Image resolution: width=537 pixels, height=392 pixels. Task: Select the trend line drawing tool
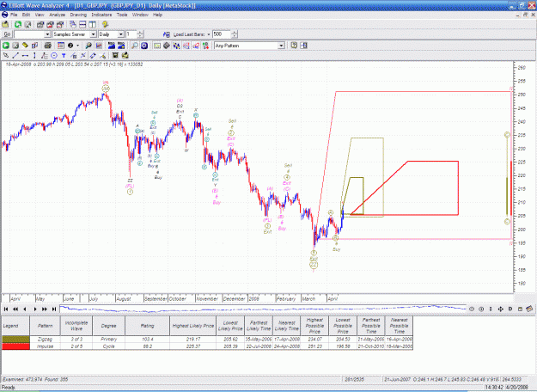[x=15, y=55]
